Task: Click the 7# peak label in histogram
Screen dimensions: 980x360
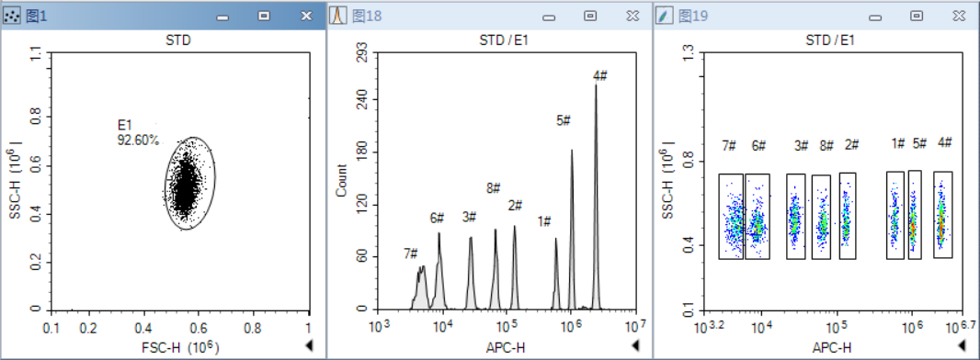Action: (410, 254)
